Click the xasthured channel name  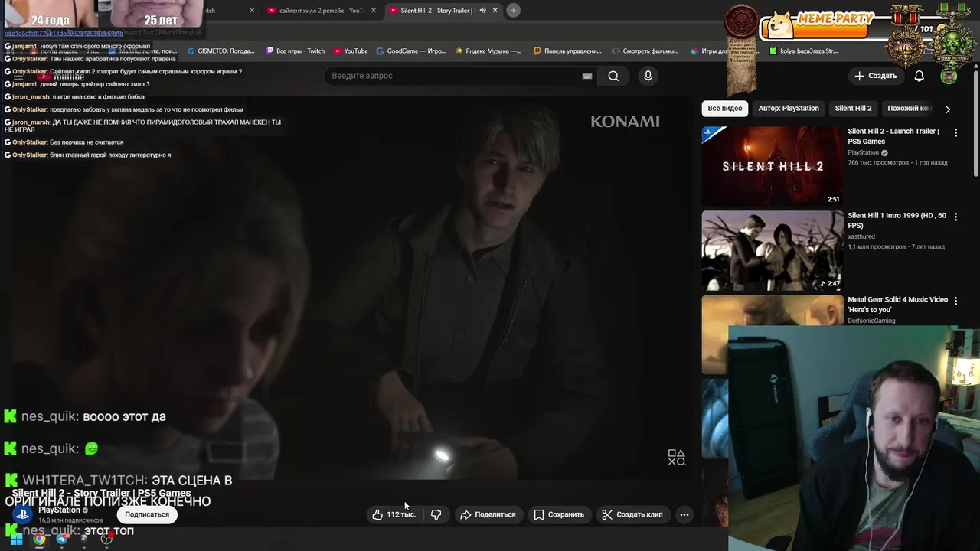pos(861,236)
